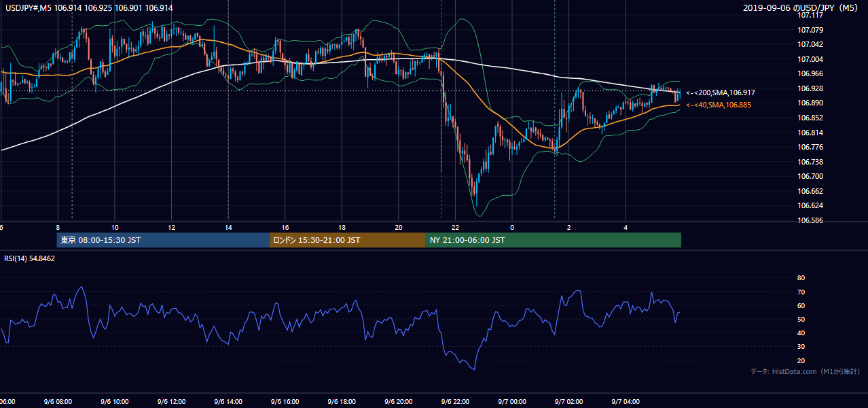Click the 9/7 02:00 time axis label
This screenshot has width=868, height=408.
(x=568, y=402)
